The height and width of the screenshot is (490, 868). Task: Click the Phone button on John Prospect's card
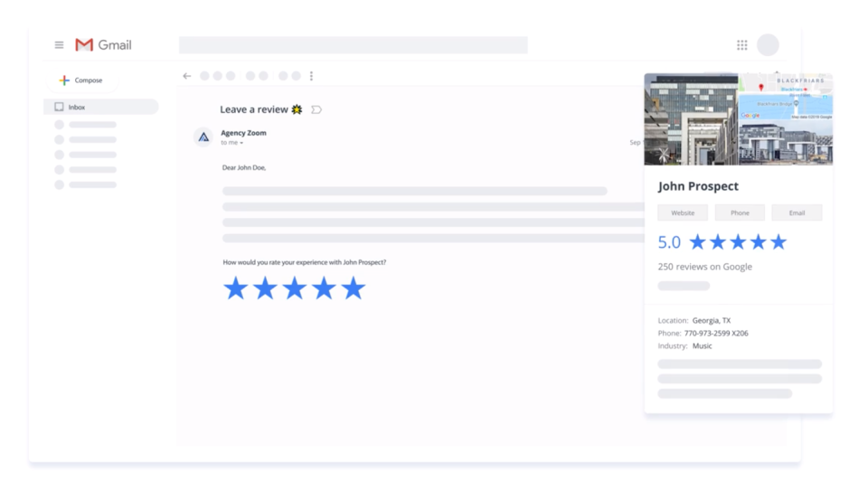[740, 212]
